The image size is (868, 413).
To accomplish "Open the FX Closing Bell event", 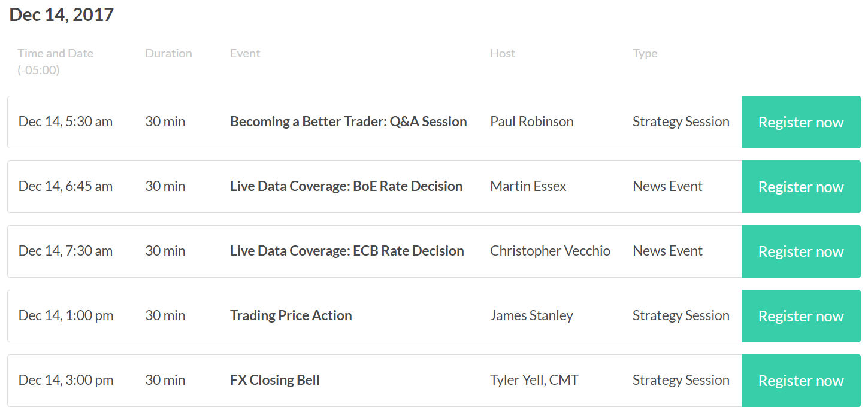I will pyautogui.click(x=275, y=380).
